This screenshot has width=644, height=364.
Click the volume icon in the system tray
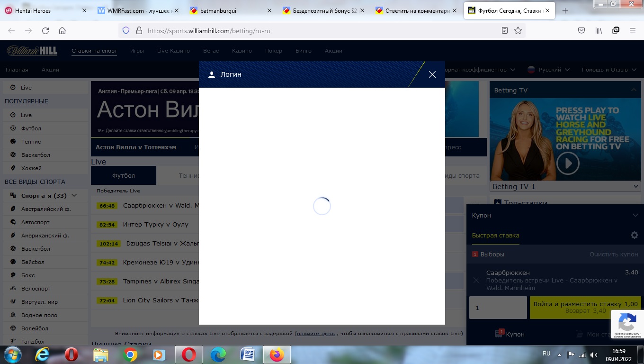click(594, 355)
